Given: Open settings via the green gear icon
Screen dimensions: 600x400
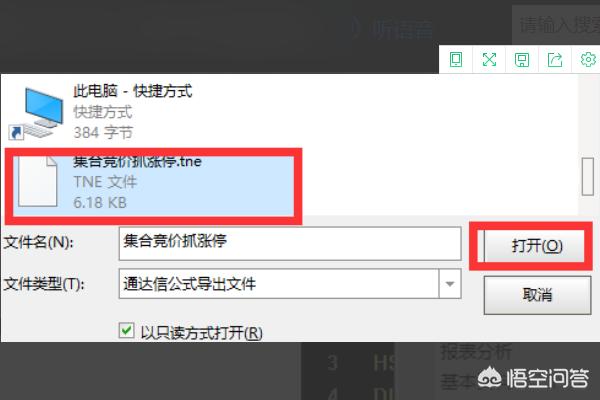Looking at the screenshot, I should [588, 59].
